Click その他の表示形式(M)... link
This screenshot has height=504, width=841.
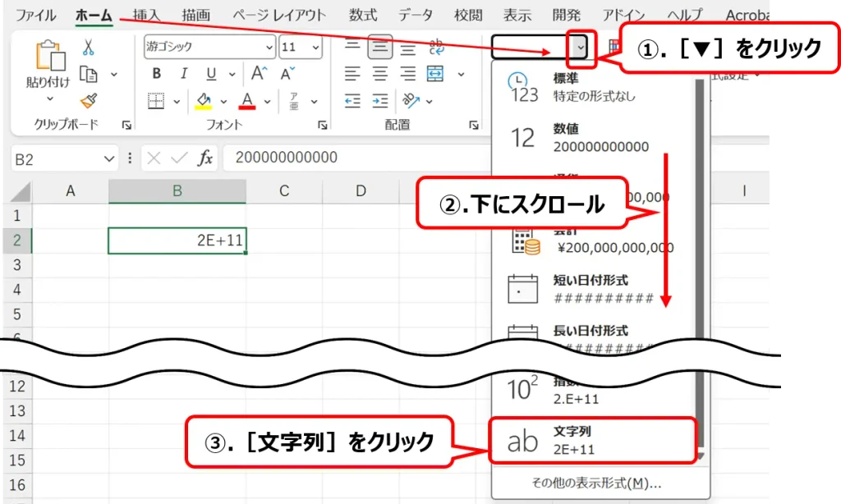tap(596, 483)
